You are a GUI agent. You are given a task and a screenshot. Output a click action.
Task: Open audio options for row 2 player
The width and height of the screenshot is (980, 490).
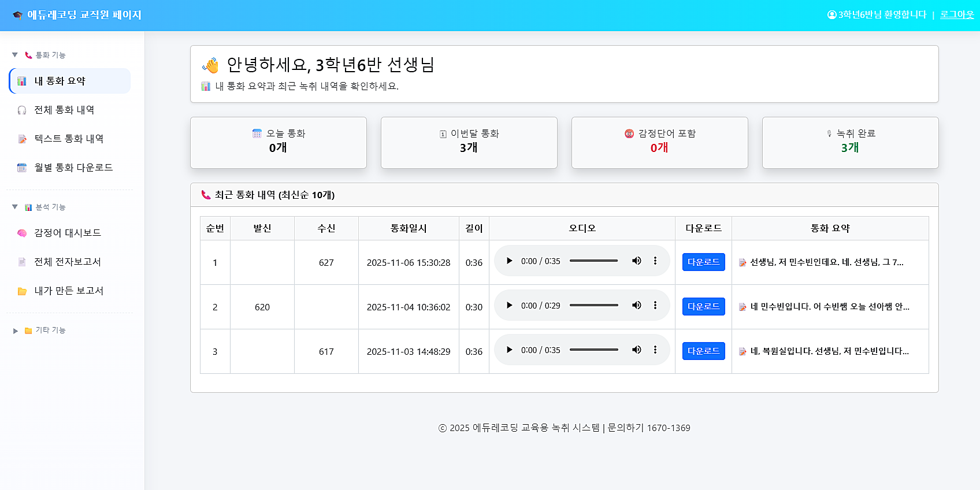[655, 305]
